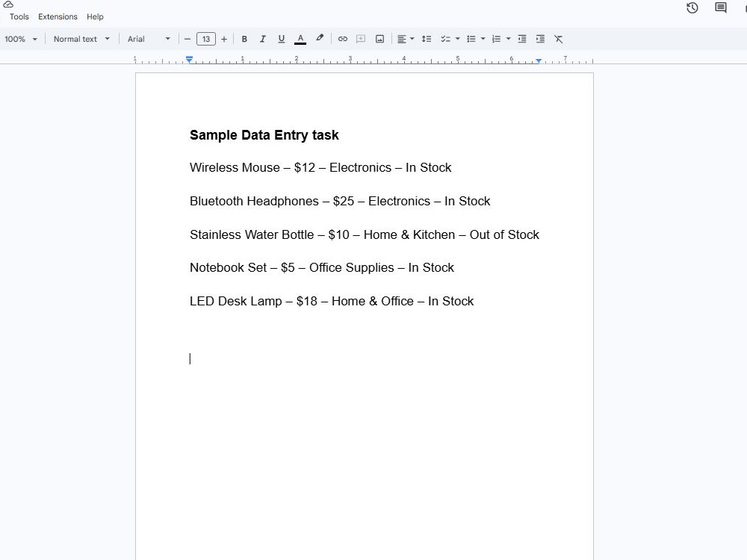747x560 pixels.
Task: Click the Notebook Set line
Action: click(x=321, y=267)
